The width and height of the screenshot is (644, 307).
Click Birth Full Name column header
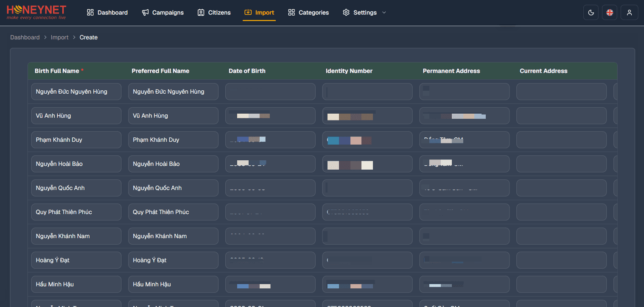[x=57, y=71]
